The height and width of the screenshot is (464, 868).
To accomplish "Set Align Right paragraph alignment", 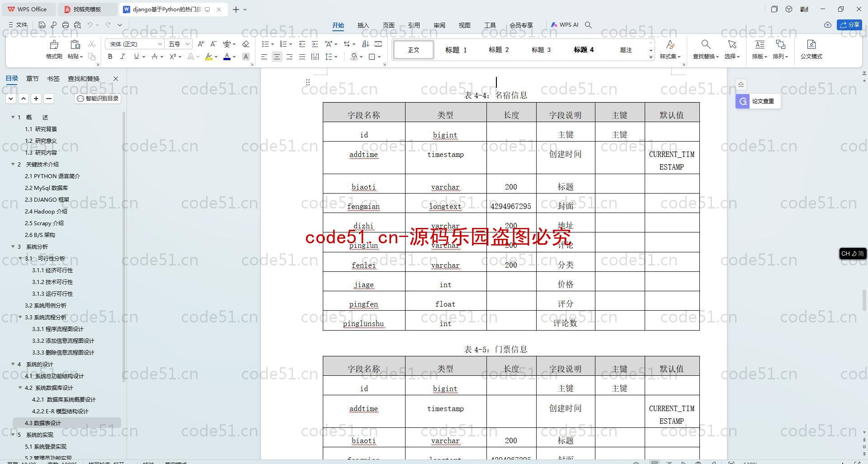I will point(289,57).
